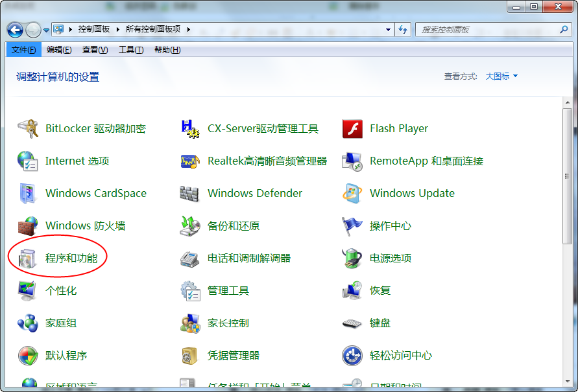578x392 pixels.
Task: Click the scrollbar up arrow
Action: tap(568, 102)
